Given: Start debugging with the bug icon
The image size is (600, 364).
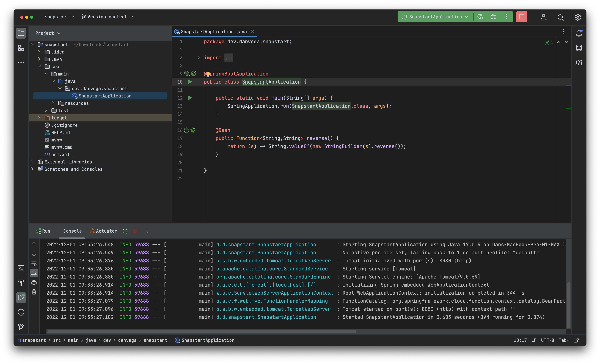Looking at the screenshot, I should tap(493, 17).
